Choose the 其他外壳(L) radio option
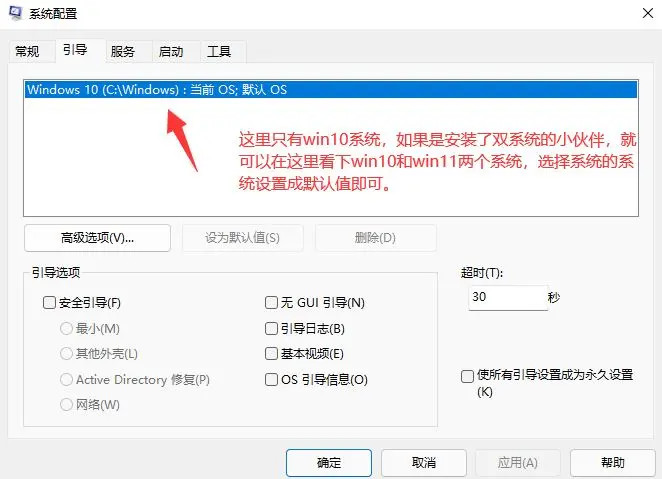The width and height of the screenshot is (662, 479). pos(66,354)
